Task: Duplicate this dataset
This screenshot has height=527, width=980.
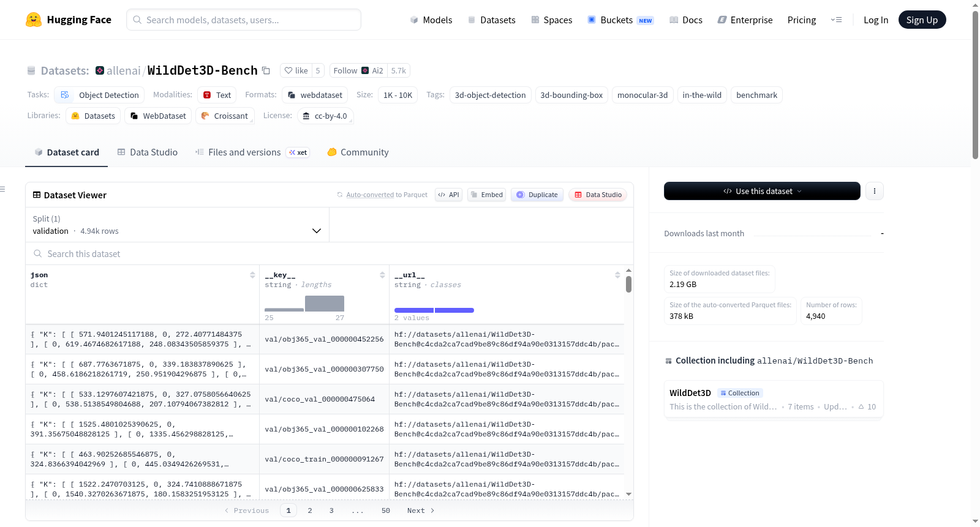Action: [x=537, y=195]
